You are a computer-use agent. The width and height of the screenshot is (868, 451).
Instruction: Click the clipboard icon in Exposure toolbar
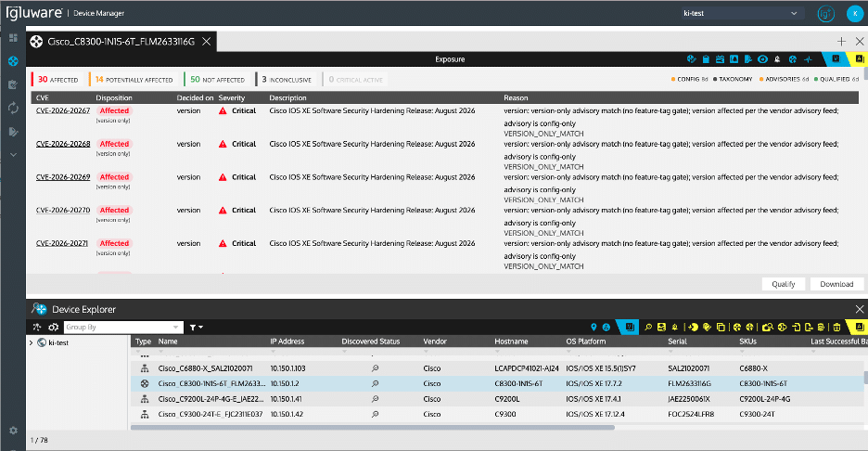(x=706, y=59)
